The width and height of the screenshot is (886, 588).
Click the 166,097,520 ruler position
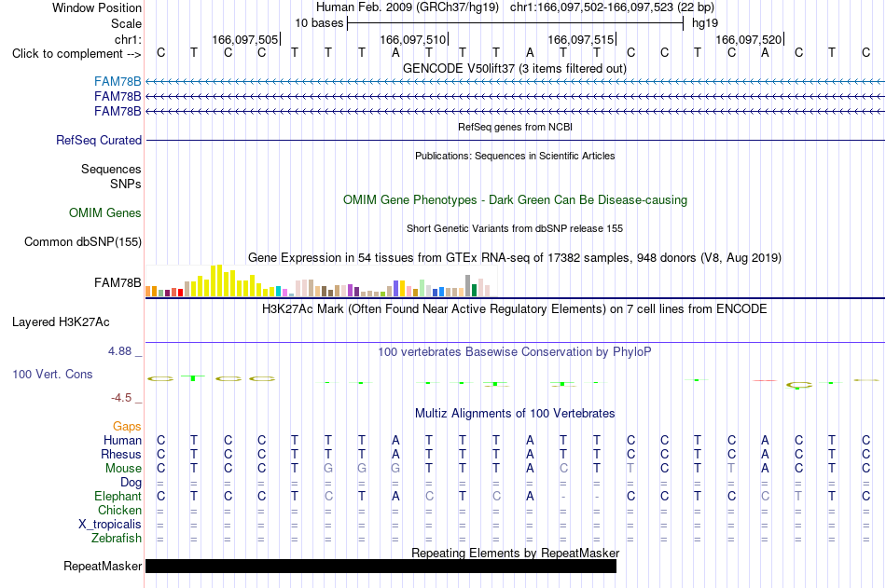click(749, 39)
